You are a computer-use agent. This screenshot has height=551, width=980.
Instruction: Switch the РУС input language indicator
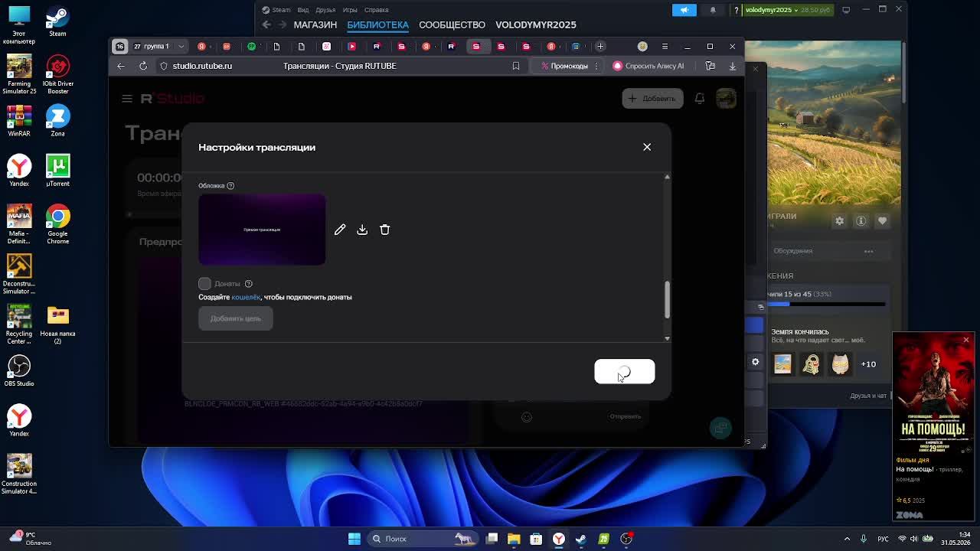point(883,539)
